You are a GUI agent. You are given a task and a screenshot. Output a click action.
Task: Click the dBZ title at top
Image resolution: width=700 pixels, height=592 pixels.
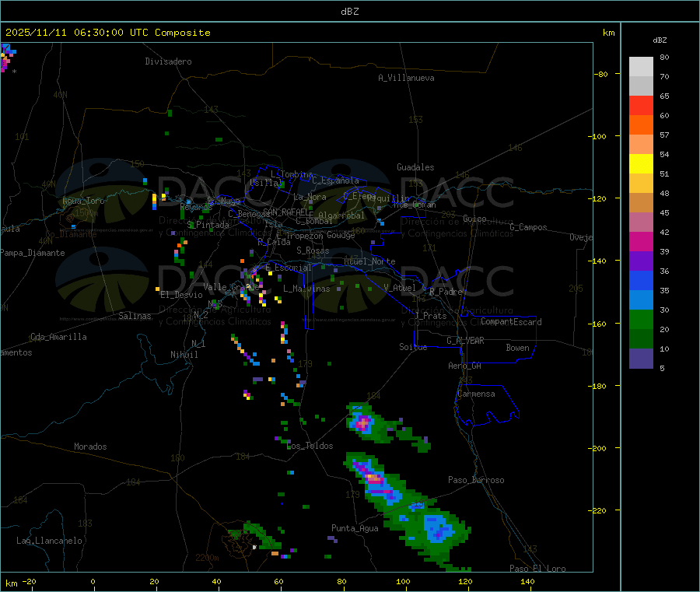click(349, 12)
